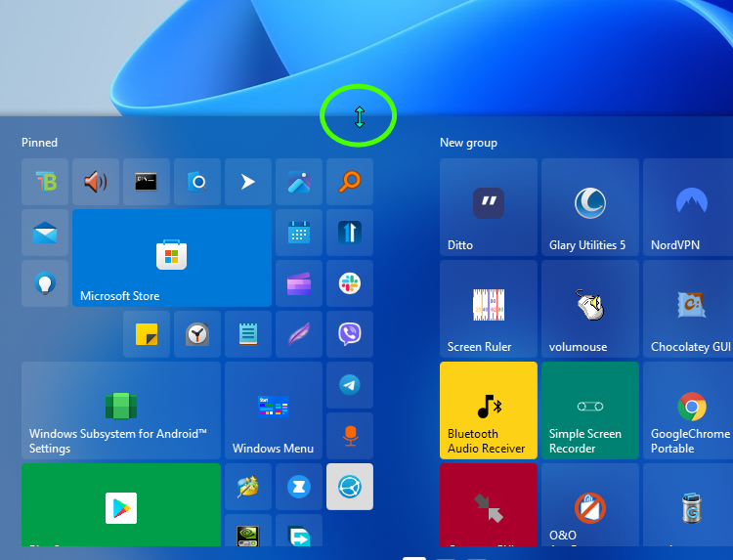
Task: Click the New group header
Action: point(468,143)
